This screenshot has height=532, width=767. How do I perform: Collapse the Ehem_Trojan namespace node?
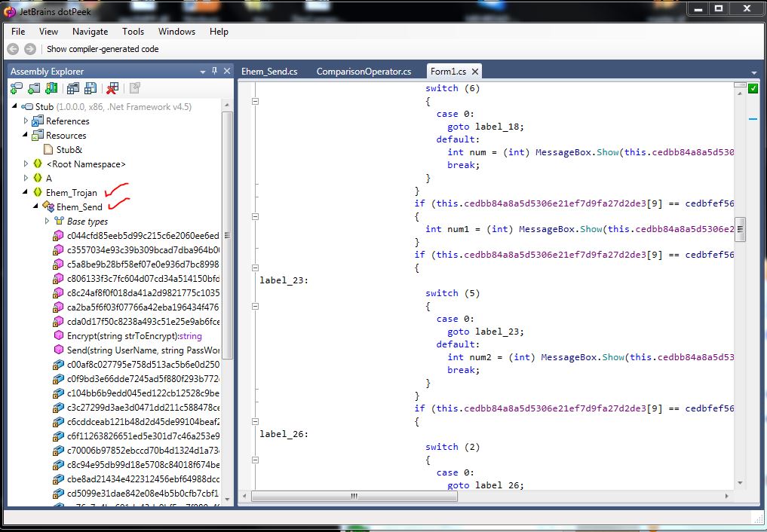point(26,191)
